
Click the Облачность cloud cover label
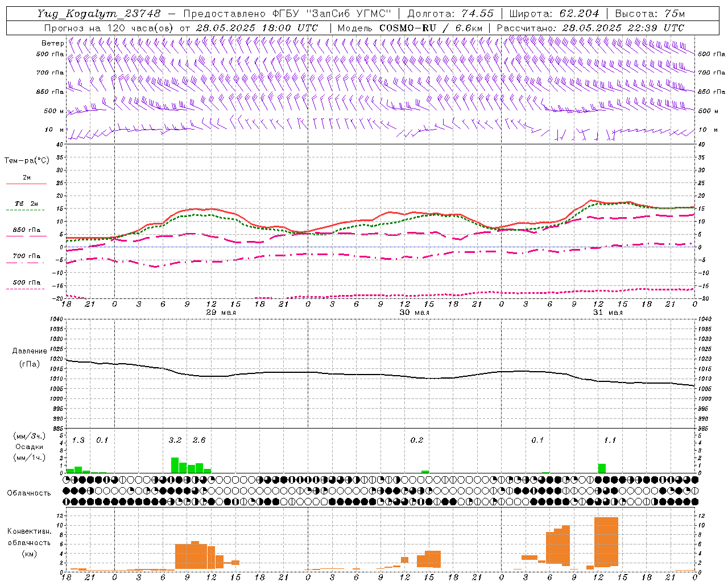[x=29, y=493]
